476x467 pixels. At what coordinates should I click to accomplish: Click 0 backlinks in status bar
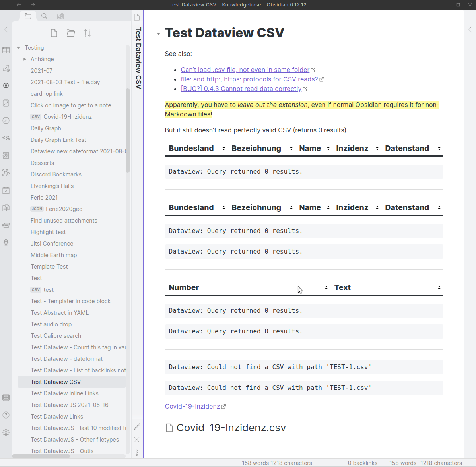coord(362,463)
